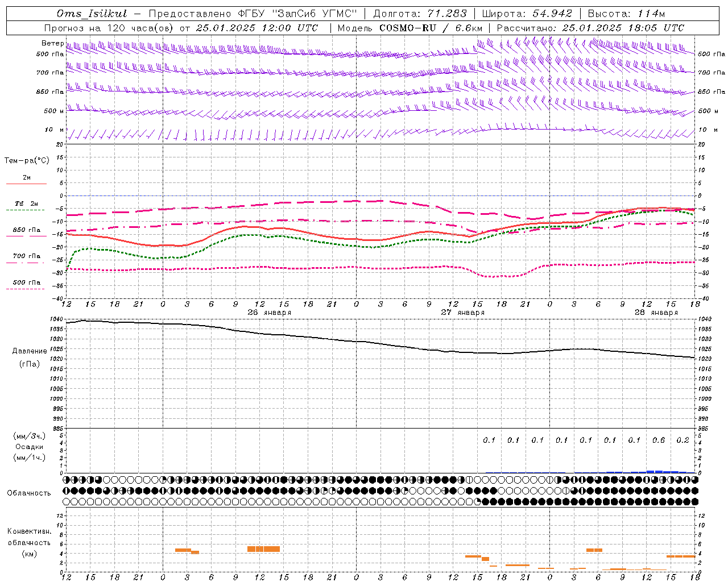728x582 pixels.
Task: Click the '700 гПа' temperature legend entry
Action: click(27, 256)
